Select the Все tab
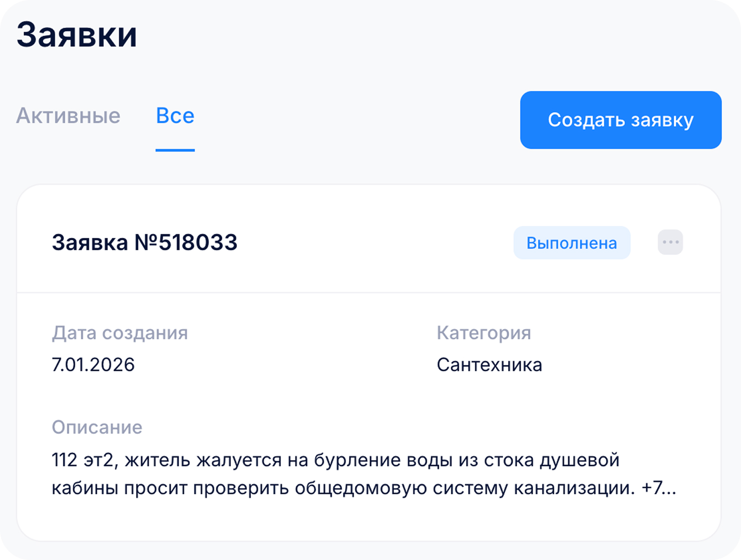 click(175, 116)
